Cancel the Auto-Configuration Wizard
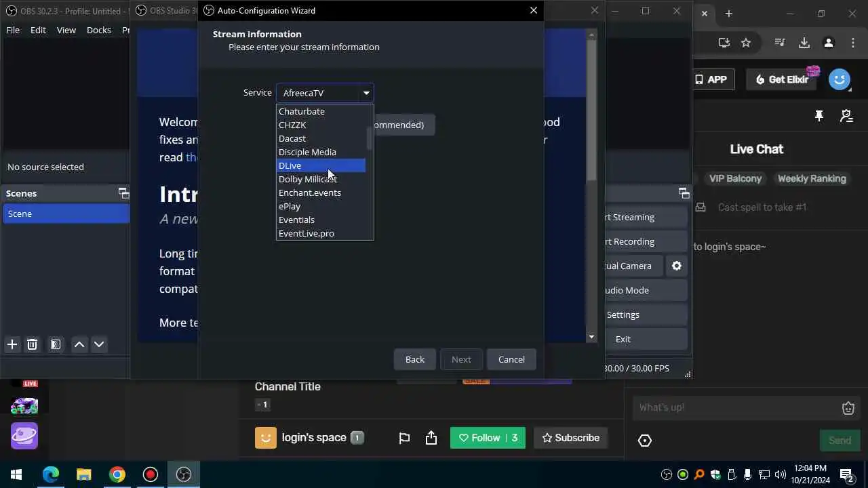Viewport: 868px width, 488px height. [x=511, y=359]
